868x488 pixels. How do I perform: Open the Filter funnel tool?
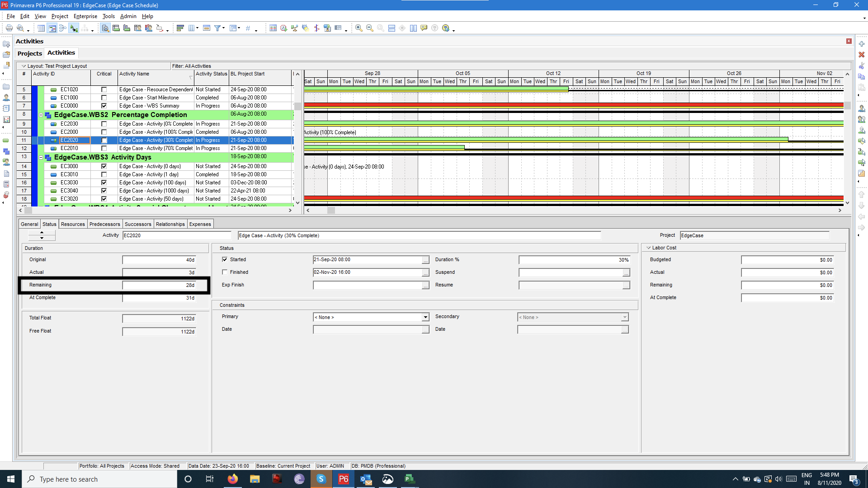pos(217,28)
